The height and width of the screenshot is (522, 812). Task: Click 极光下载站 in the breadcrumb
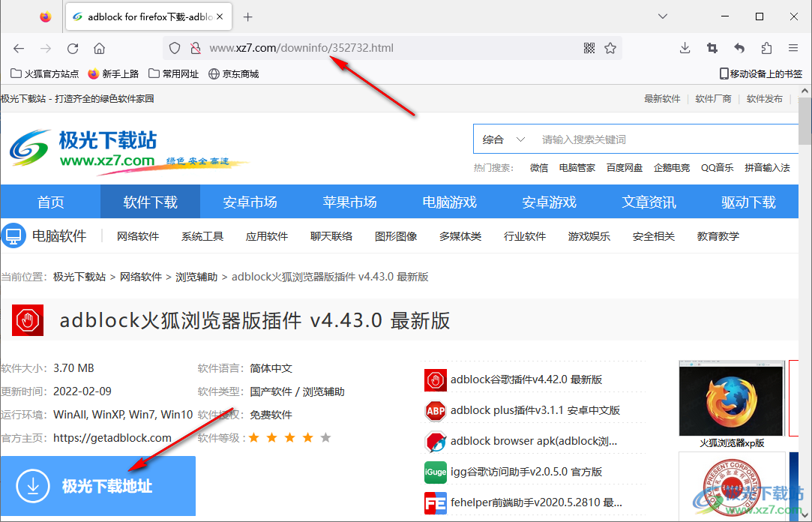click(x=79, y=277)
